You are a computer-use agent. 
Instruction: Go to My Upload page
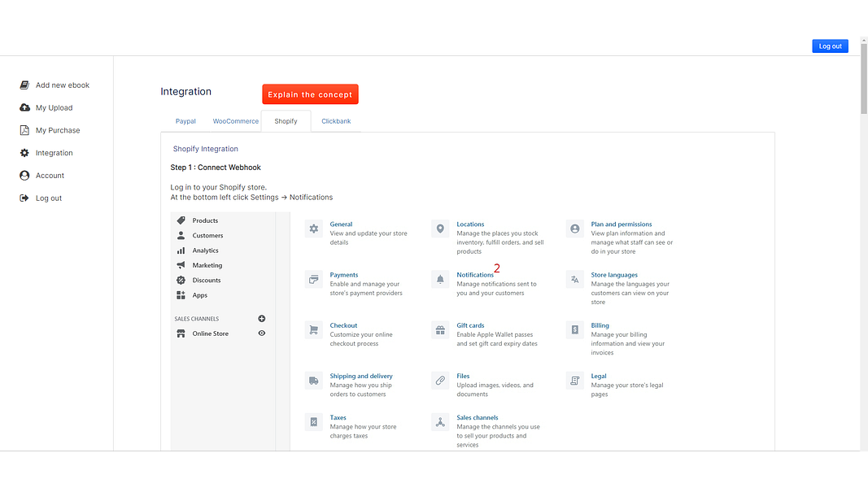pyautogui.click(x=55, y=108)
